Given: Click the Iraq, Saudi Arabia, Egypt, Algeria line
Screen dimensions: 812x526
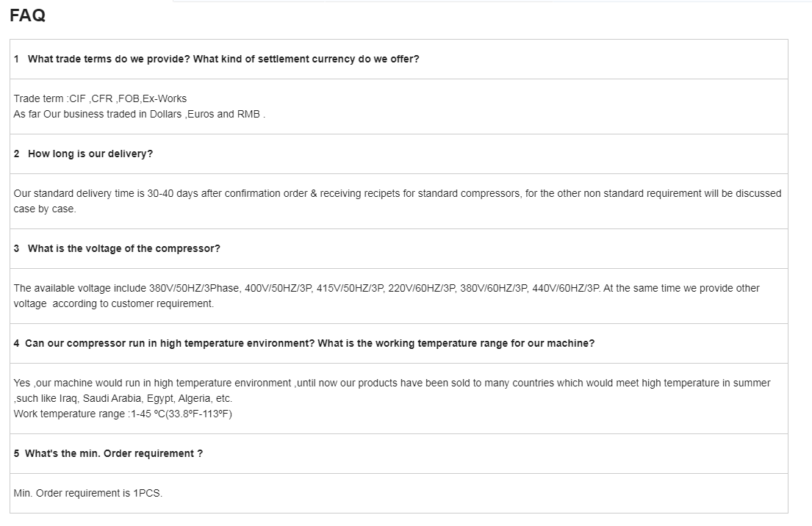Looking at the screenshot, I should pos(123,398).
